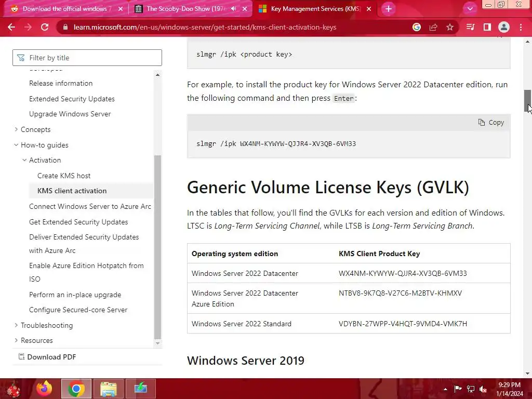Click Windows Server 2022 Standard cell
The width and height of the screenshot is (532, 399).
coord(241,324)
